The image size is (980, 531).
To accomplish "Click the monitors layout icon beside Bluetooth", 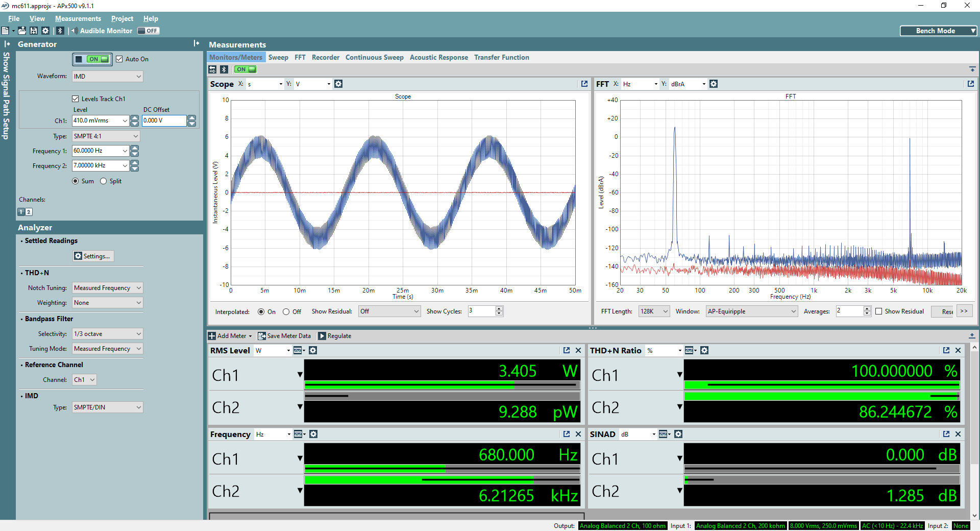I will [x=213, y=69].
